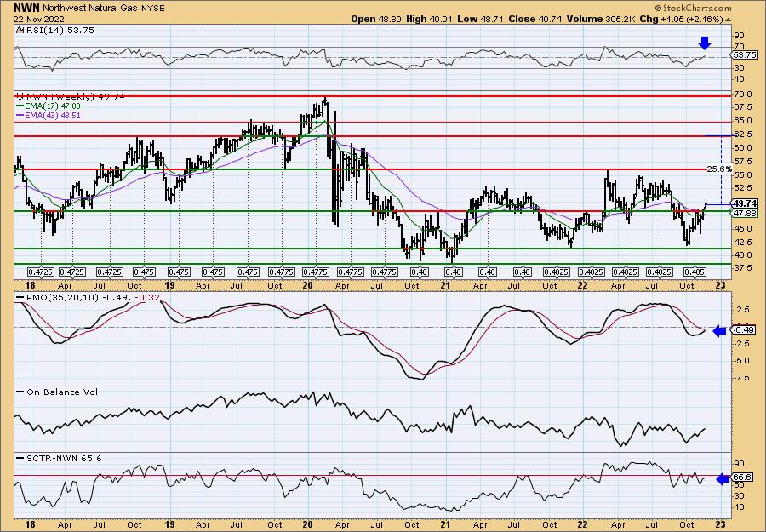Click the EMA(17) 47.88 legend entry

click(49, 106)
